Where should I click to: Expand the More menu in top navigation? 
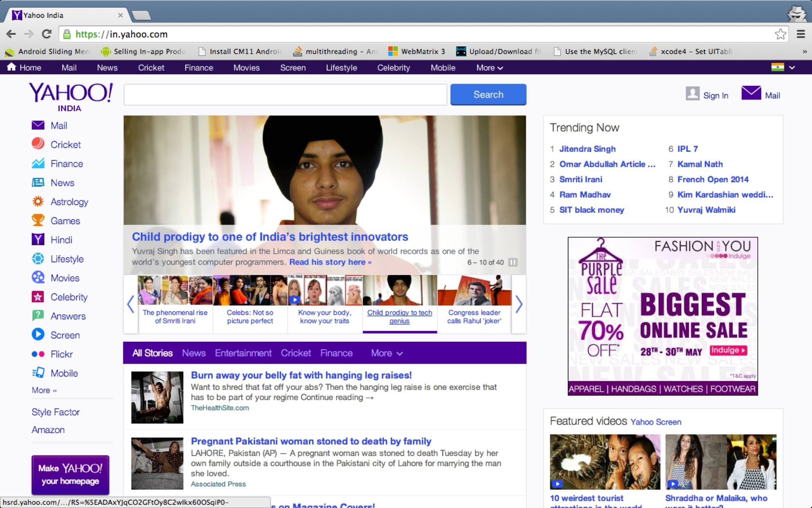pyautogui.click(x=489, y=67)
